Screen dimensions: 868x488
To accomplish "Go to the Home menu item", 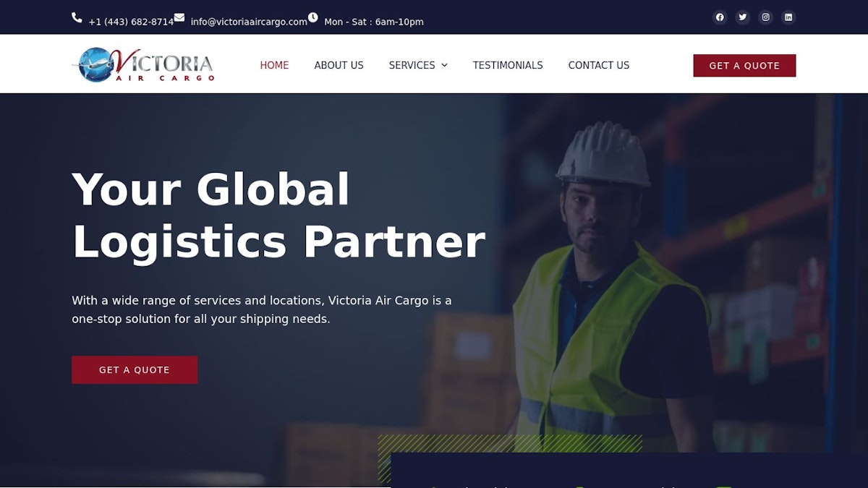I will coord(274,65).
